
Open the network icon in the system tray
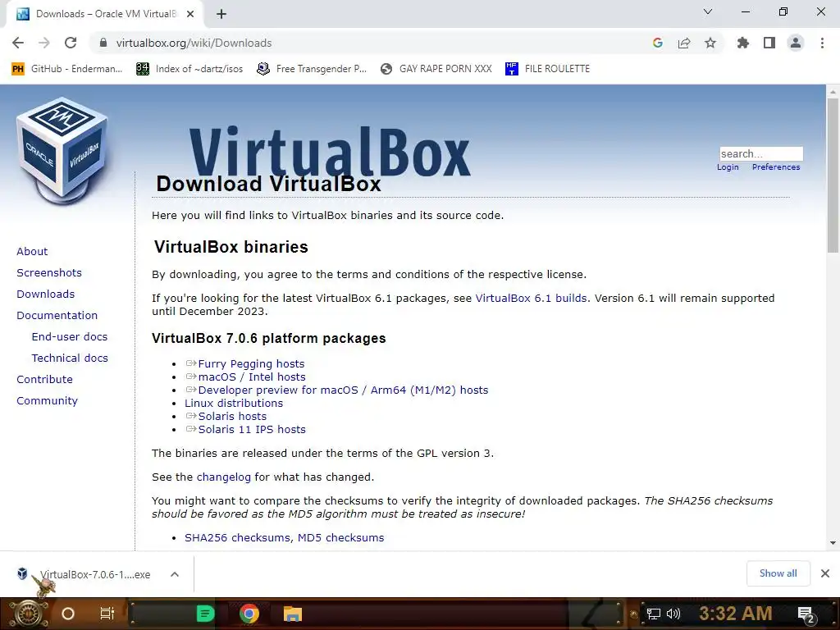click(x=654, y=614)
